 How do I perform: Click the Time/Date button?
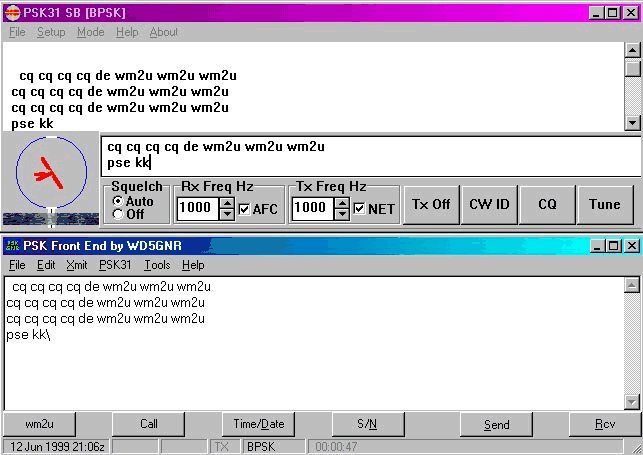click(258, 424)
